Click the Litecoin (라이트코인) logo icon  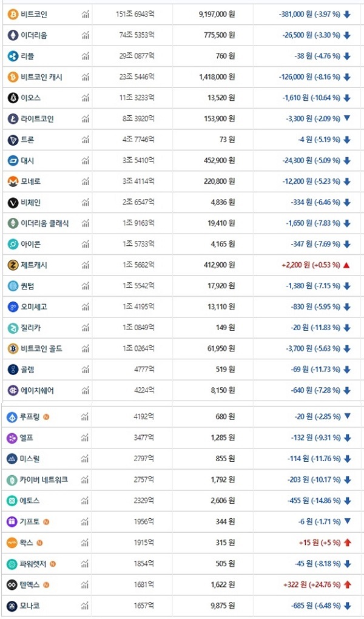click(x=13, y=119)
